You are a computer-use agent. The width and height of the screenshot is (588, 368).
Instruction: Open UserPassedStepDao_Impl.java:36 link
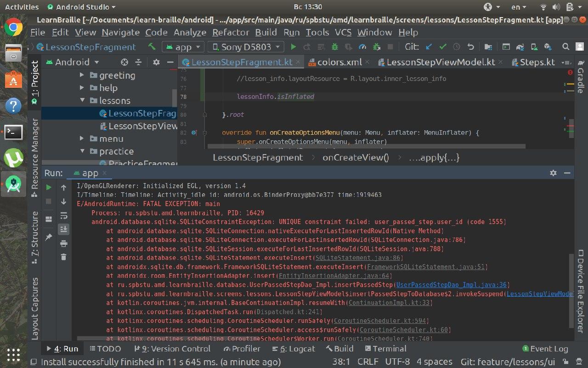(451, 285)
